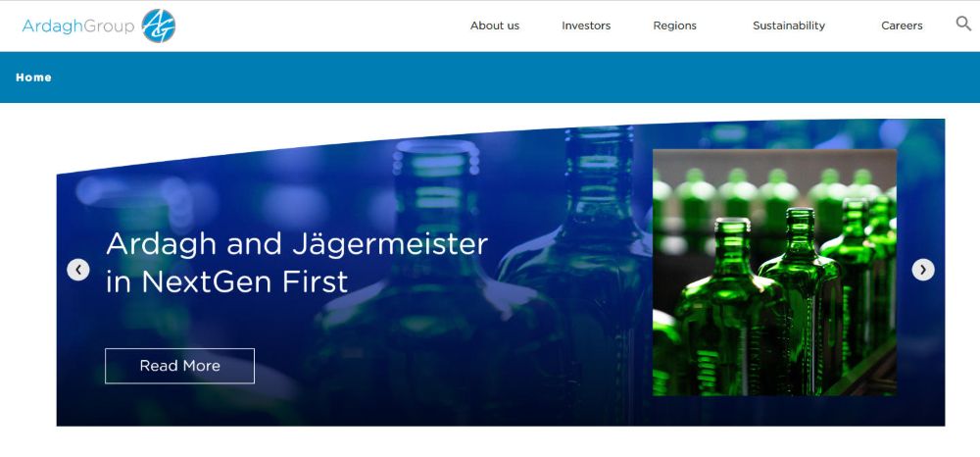This screenshot has width=980, height=457.
Task: Open the Sustainability section
Action: pyautogui.click(x=789, y=25)
